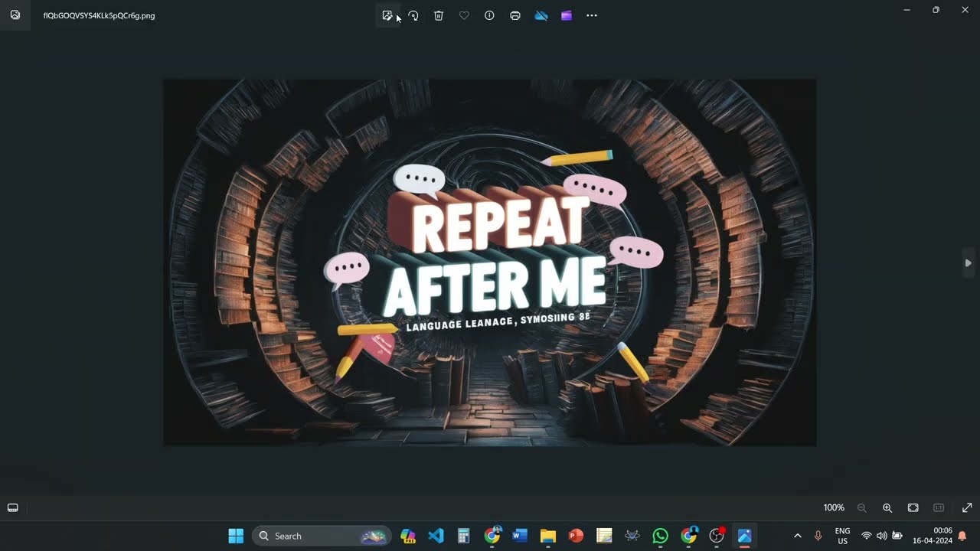Screen dimensions: 980x551
Task: Open File Explorer from the taskbar
Action: pyautogui.click(x=548, y=536)
